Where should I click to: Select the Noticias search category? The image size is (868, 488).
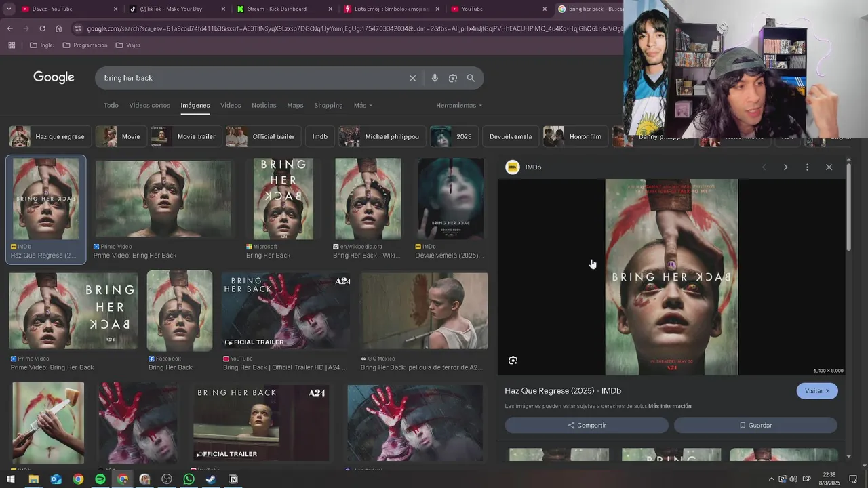pyautogui.click(x=264, y=106)
